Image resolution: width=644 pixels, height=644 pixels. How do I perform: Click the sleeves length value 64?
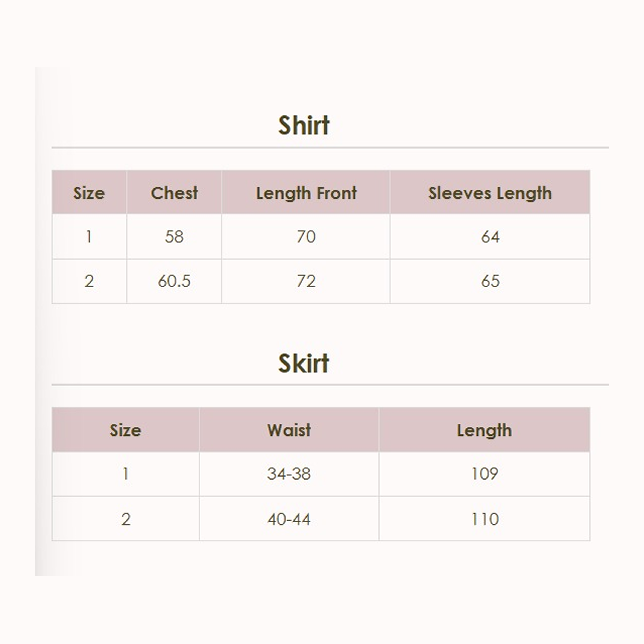tap(490, 237)
